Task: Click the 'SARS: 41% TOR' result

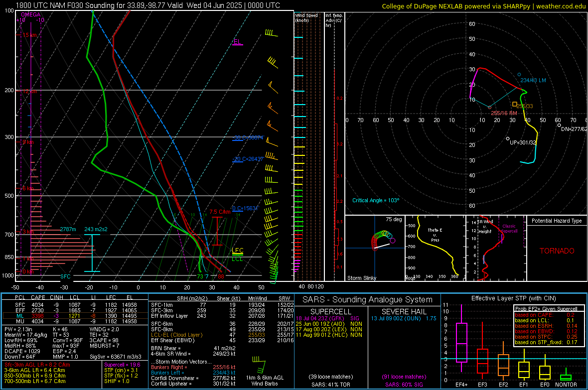Action: (330, 385)
